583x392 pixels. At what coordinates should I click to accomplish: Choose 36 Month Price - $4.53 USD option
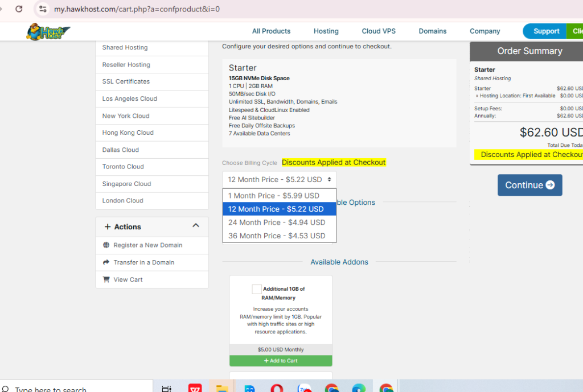[x=279, y=236]
